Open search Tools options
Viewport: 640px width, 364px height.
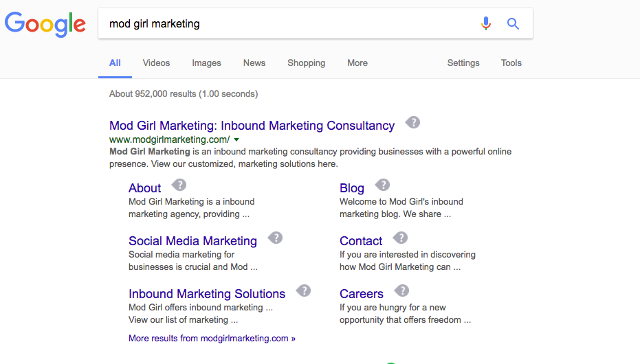[511, 62]
